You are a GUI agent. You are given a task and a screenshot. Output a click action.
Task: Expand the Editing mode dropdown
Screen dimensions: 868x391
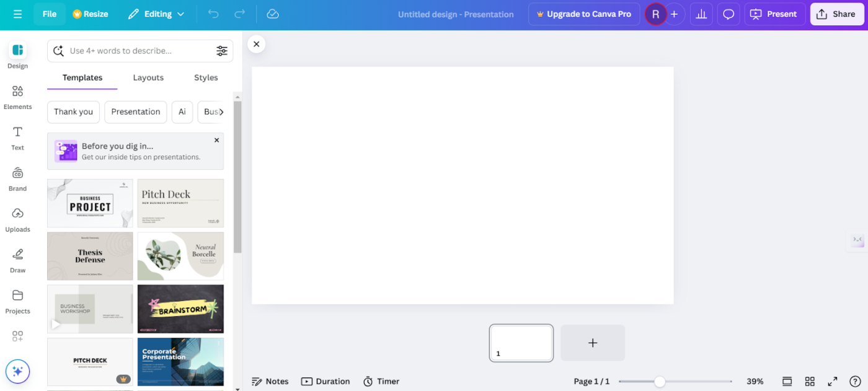(156, 14)
